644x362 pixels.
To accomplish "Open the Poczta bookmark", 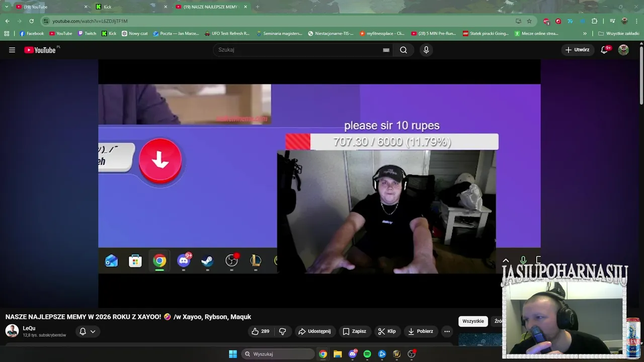I will point(176,34).
